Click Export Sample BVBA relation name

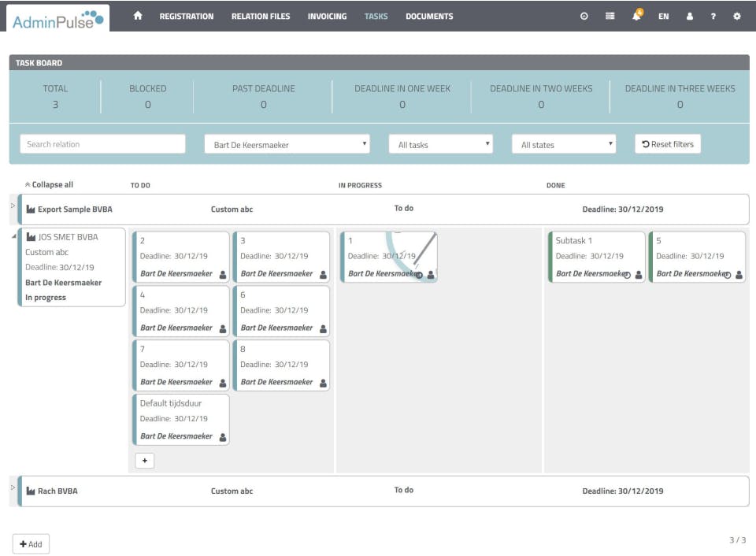point(75,209)
